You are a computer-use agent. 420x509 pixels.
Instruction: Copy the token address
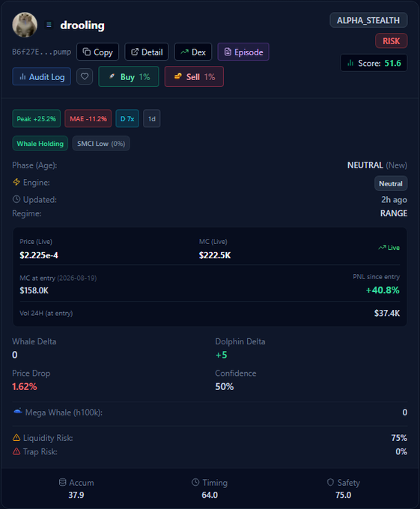coord(97,52)
